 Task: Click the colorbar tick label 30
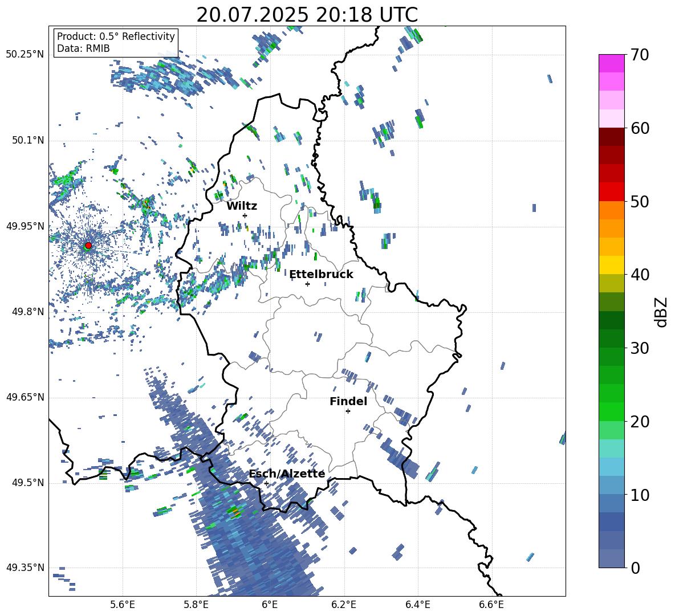(640, 348)
